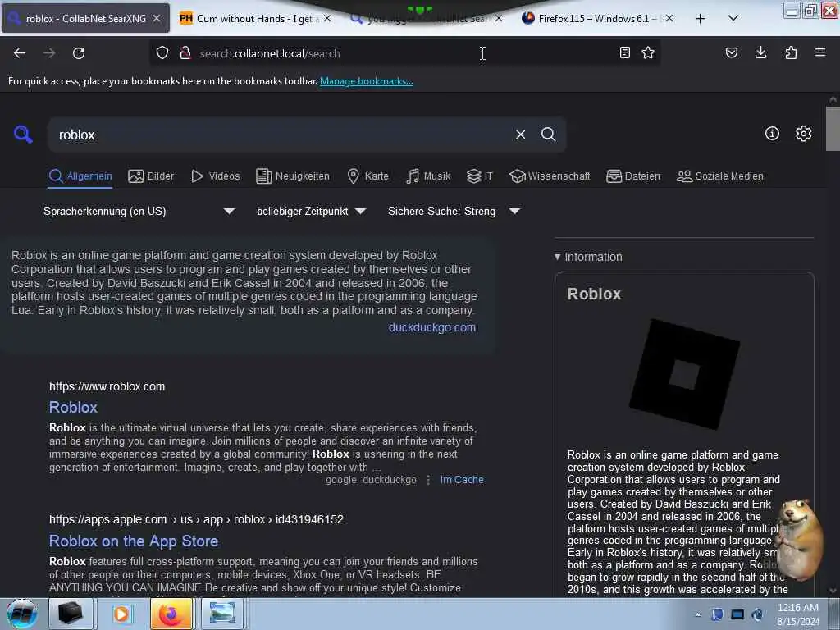Open the media player taskbar icon
The height and width of the screenshot is (630, 840).
tap(121, 614)
